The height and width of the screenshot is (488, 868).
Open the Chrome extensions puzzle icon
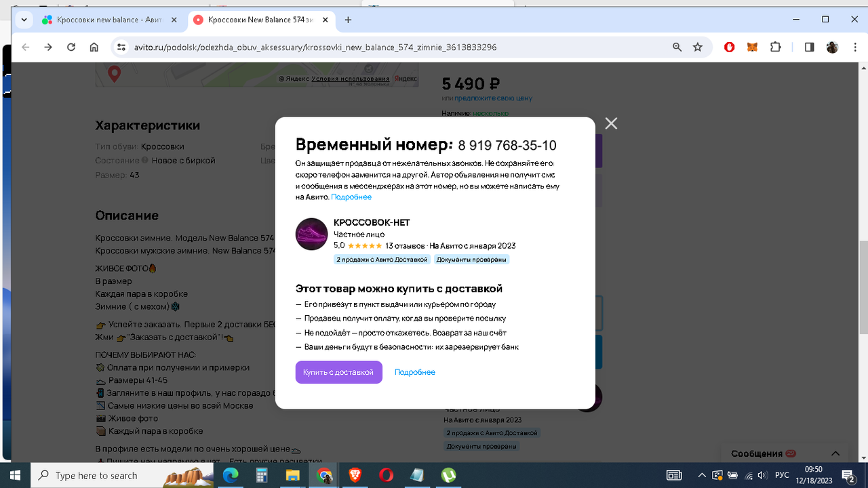coord(775,47)
